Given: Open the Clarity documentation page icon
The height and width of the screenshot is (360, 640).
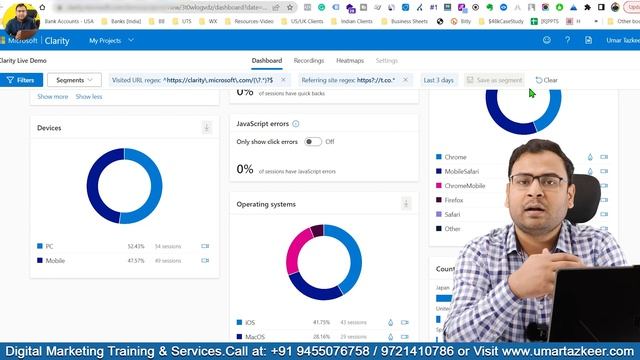Looking at the screenshot, I should [x=588, y=40].
